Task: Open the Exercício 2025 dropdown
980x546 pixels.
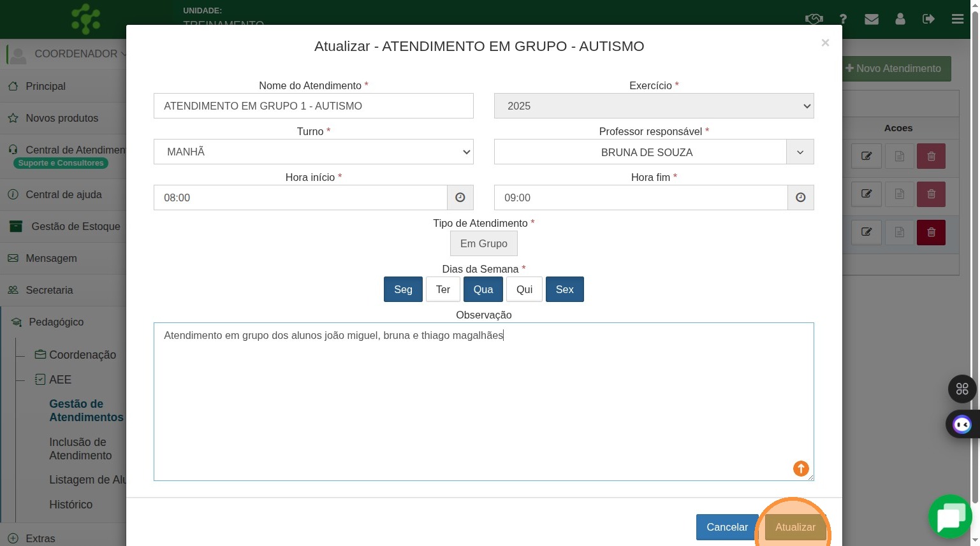Action: click(654, 106)
